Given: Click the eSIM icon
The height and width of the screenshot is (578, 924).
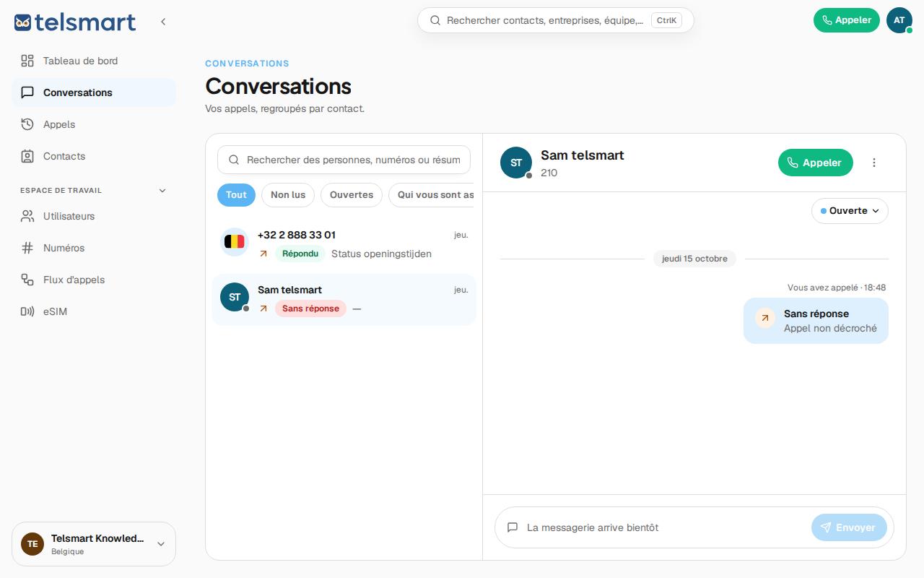Looking at the screenshot, I should point(27,311).
